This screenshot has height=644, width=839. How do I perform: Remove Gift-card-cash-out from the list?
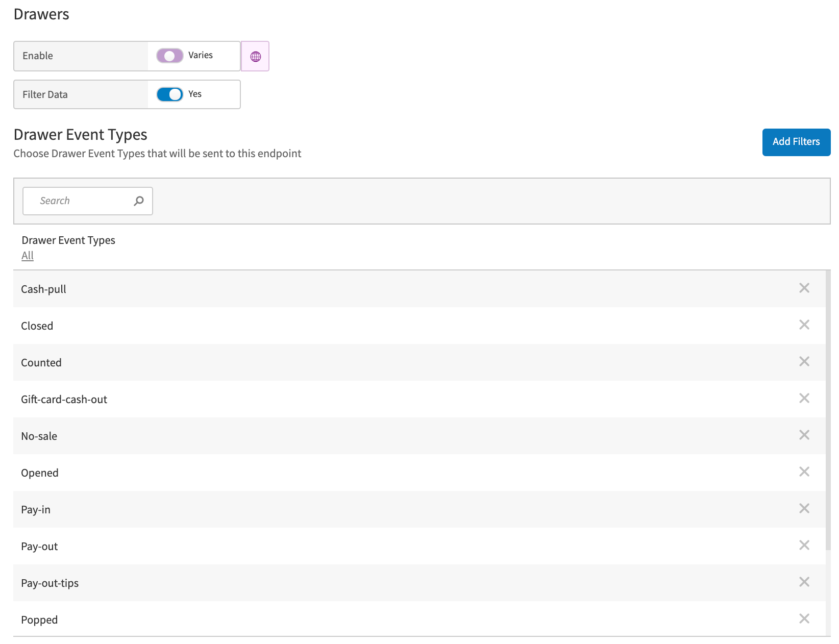(804, 399)
